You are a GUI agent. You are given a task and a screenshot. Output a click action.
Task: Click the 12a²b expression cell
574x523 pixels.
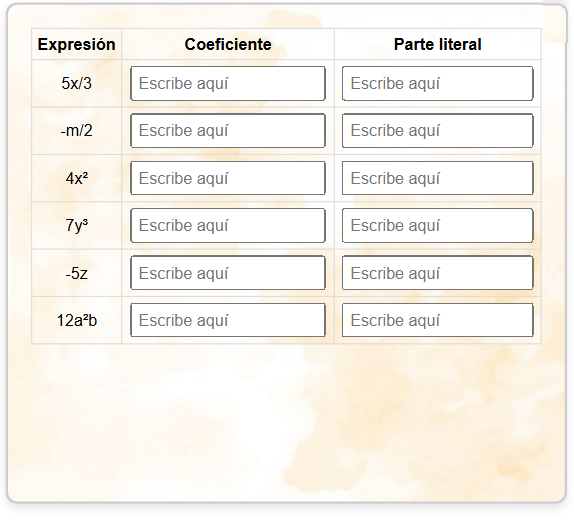coord(77,320)
